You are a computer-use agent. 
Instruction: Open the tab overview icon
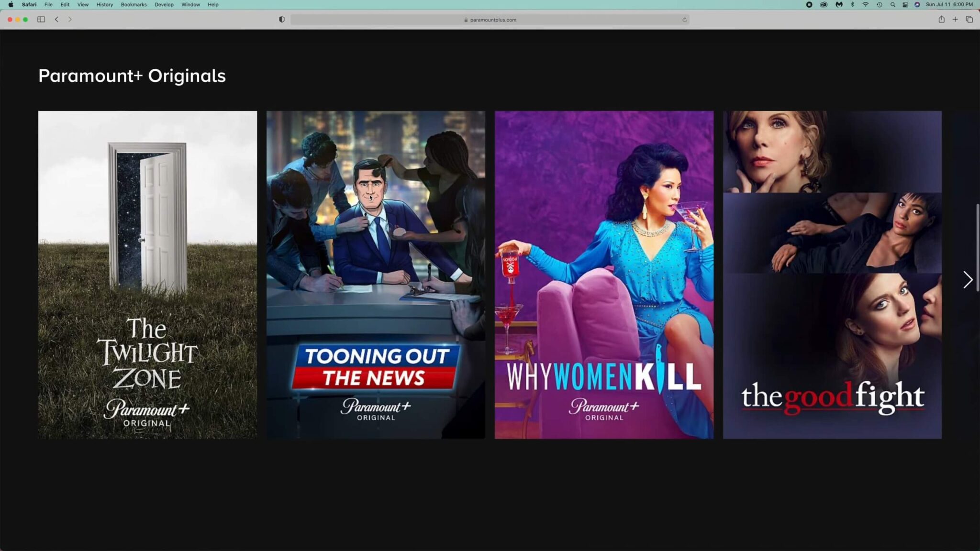(969, 19)
